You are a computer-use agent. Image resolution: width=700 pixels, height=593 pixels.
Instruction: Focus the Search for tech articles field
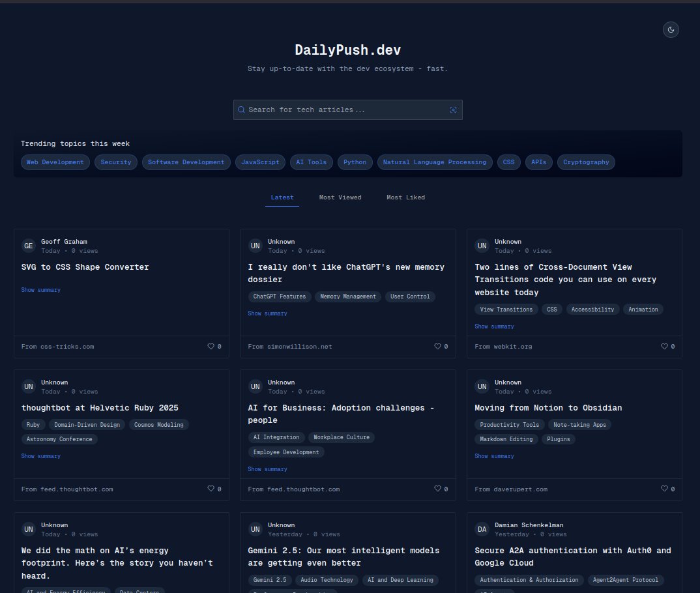tap(348, 109)
